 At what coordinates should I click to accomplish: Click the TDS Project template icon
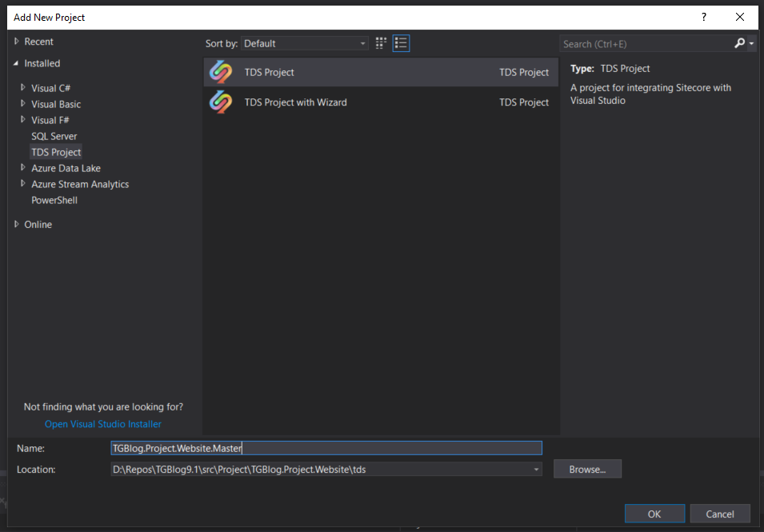coord(221,72)
